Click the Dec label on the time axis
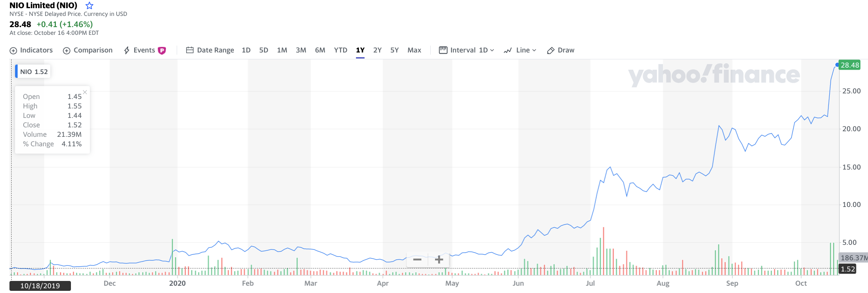Image resolution: width=868 pixels, height=293 pixels. pyautogui.click(x=110, y=283)
